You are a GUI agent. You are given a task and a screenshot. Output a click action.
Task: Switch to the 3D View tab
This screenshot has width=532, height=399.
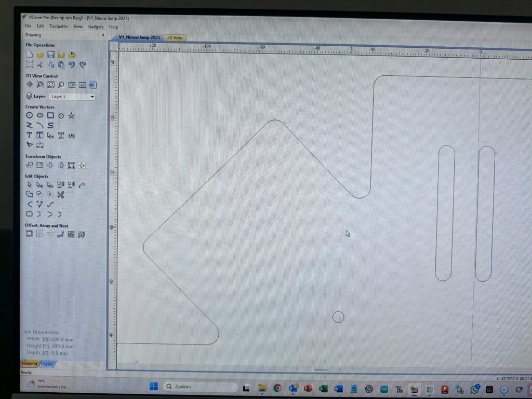coord(175,37)
